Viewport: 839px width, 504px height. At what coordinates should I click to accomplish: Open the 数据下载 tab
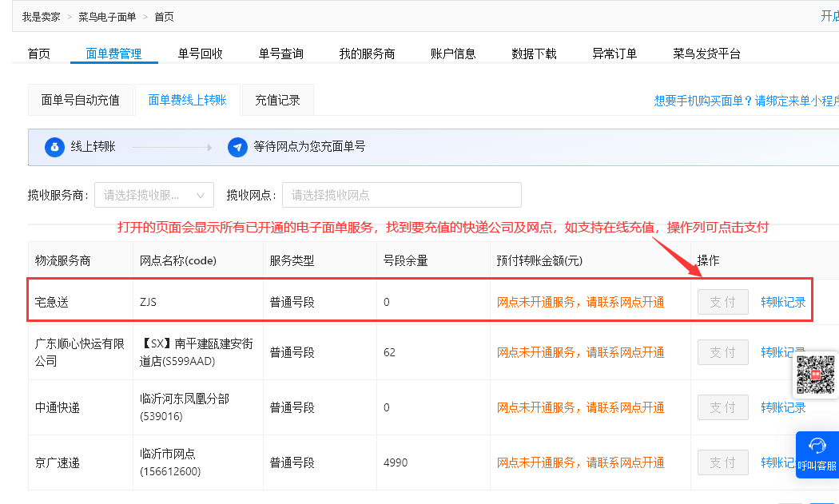pyautogui.click(x=534, y=54)
